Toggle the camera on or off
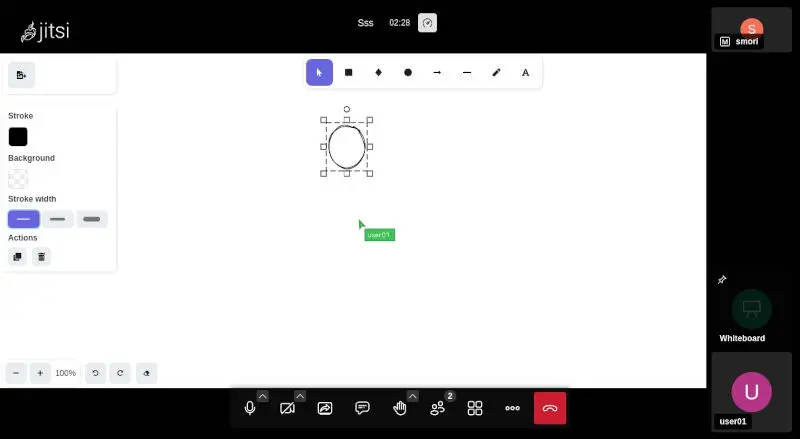This screenshot has width=800, height=439. coord(287,408)
